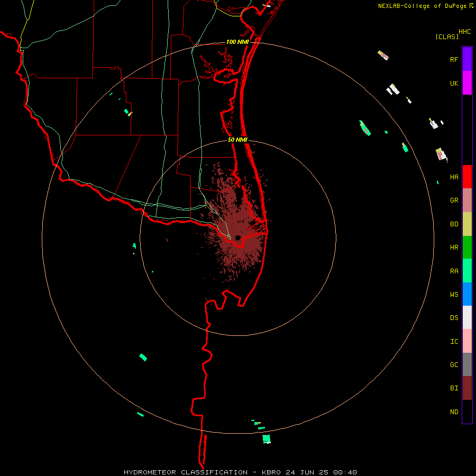The height and width of the screenshot is (476, 476).
Task: Click the DS legend label
Action: pyautogui.click(x=454, y=318)
